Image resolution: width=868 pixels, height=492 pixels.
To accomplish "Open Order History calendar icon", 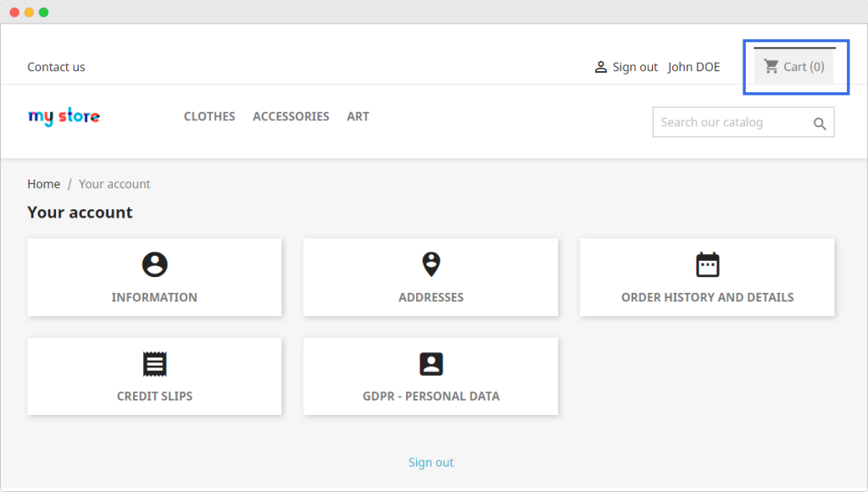I will [707, 265].
